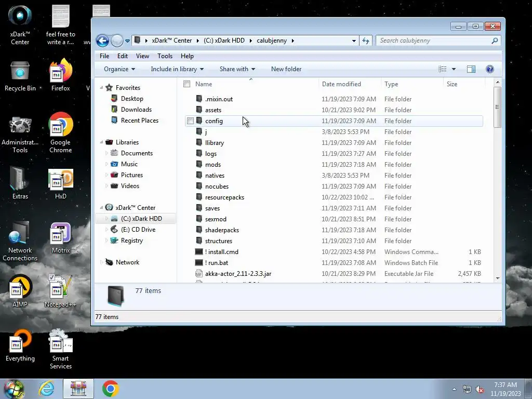Open the Help question mark icon

[489, 69]
